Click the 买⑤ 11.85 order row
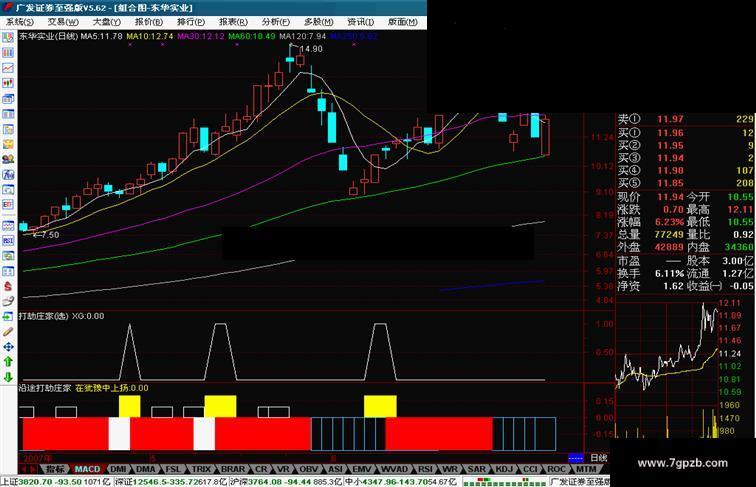This screenshot has width=756, height=487. (686, 183)
